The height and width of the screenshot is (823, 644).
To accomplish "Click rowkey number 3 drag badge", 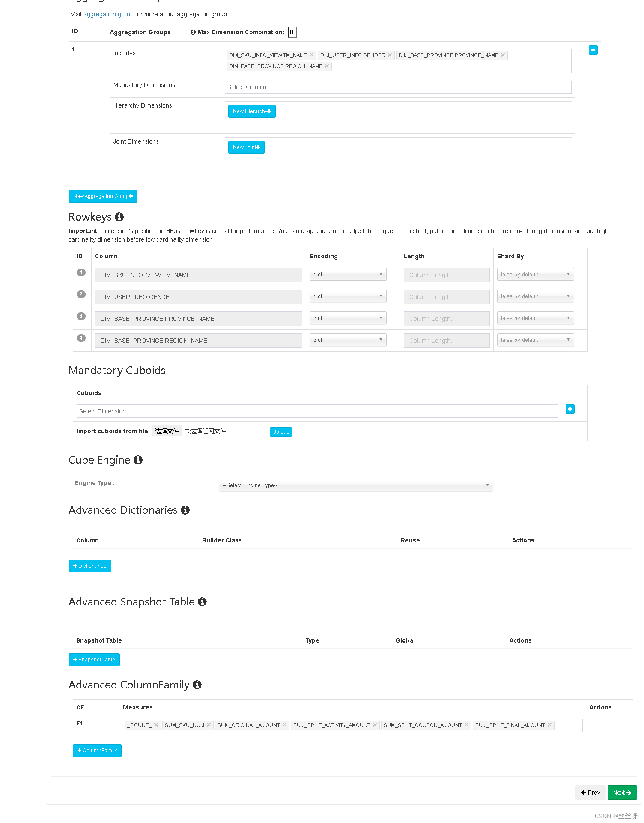I will (81, 316).
